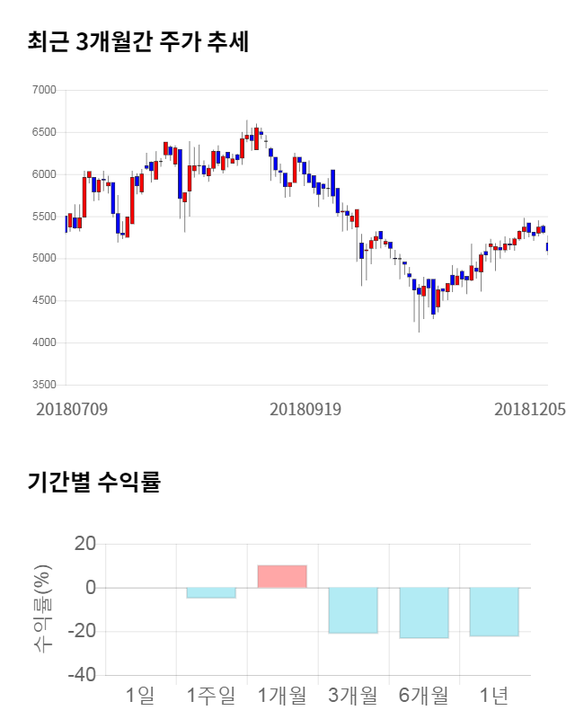Select the 3개월 x-axis label
This screenshot has width=575, height=728.
point(353,695)
